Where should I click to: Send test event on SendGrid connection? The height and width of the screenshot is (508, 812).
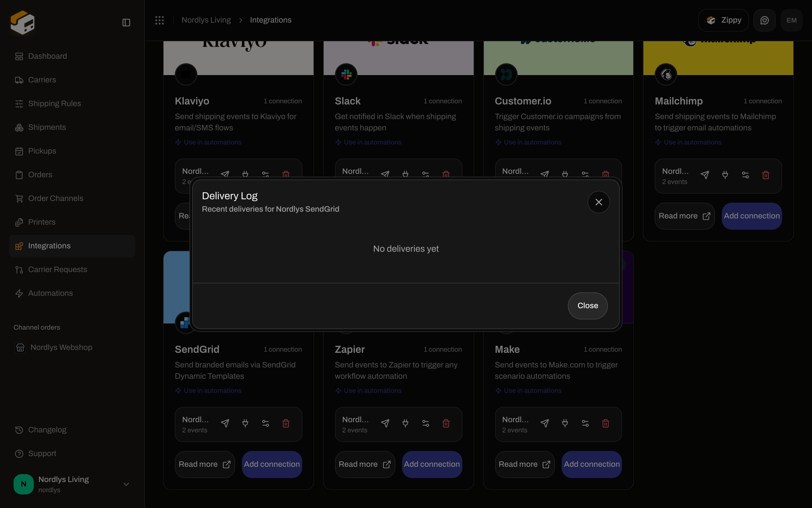click(x=225, y=423)
